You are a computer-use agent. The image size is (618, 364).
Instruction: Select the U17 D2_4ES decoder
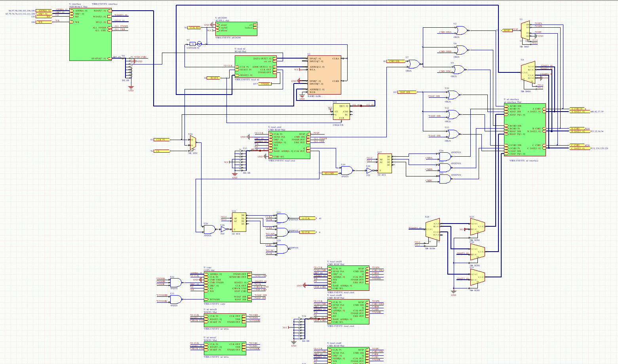tap(384, 163)
